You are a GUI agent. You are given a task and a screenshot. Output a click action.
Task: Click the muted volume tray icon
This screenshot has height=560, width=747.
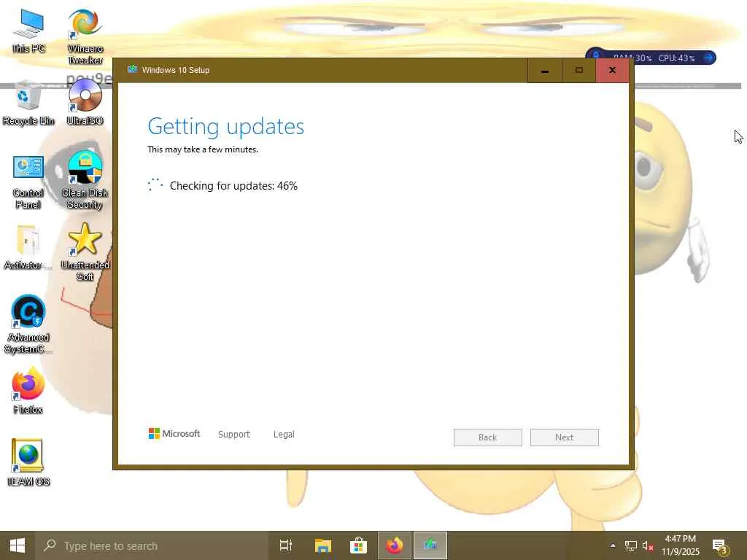[648, 545]
